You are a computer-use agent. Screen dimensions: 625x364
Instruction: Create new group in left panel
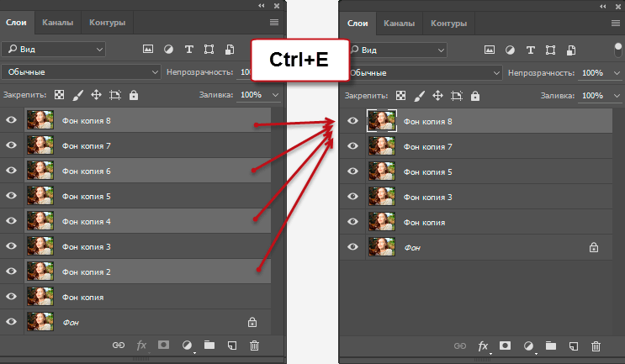(209, 345)
